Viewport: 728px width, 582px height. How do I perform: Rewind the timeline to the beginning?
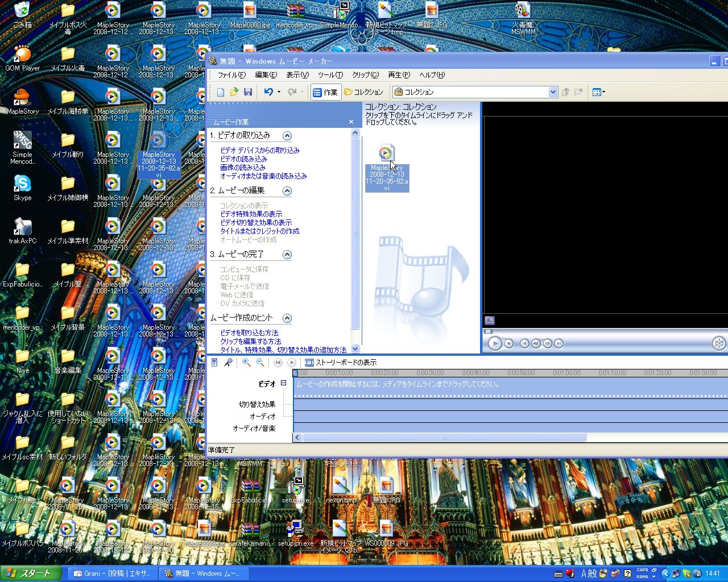pyautogui.click(x=278, y=363)
